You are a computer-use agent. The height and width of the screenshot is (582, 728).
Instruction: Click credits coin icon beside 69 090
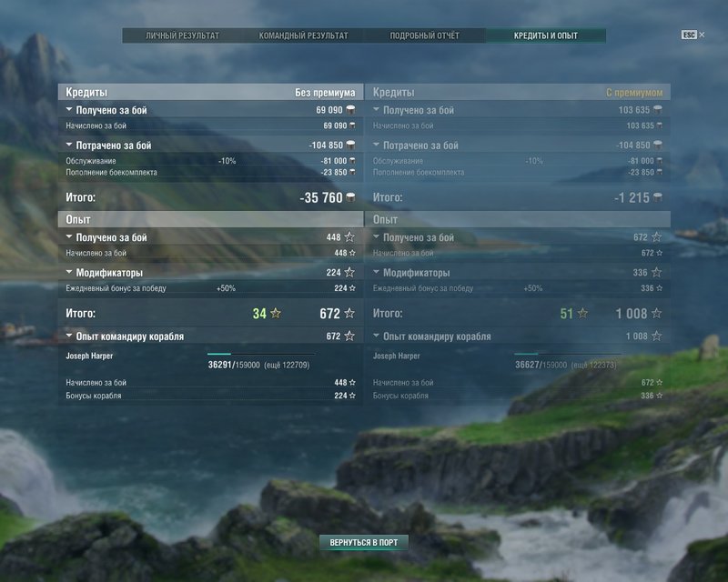pyautogui.click(x=351, y=110)
